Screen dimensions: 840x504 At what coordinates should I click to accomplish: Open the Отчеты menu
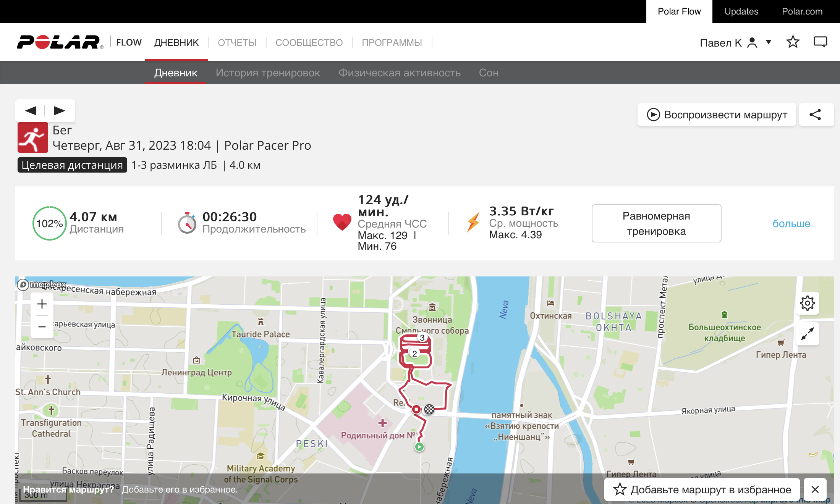click(x=237, y=42)
